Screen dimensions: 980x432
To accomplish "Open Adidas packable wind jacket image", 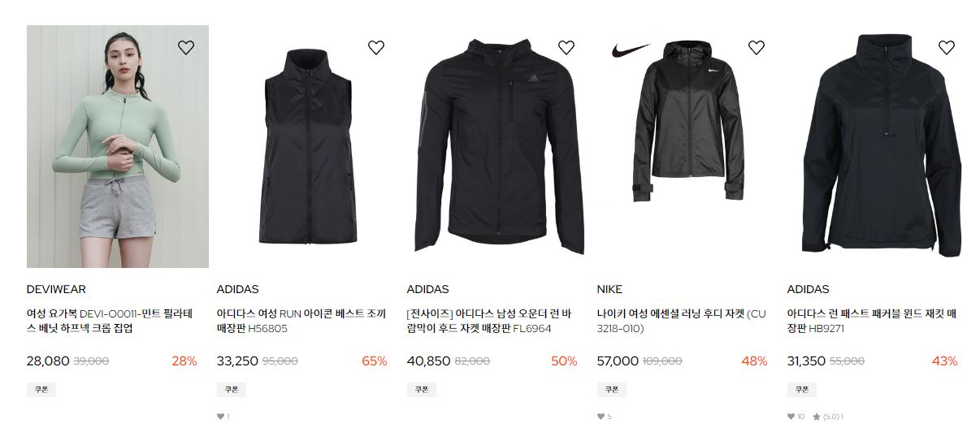I will coord(878,146).
